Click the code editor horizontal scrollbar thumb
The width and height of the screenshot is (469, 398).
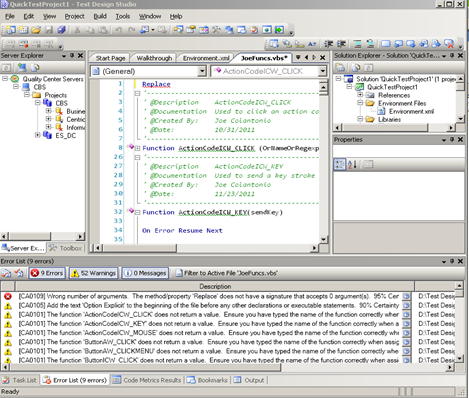(140, 248)
